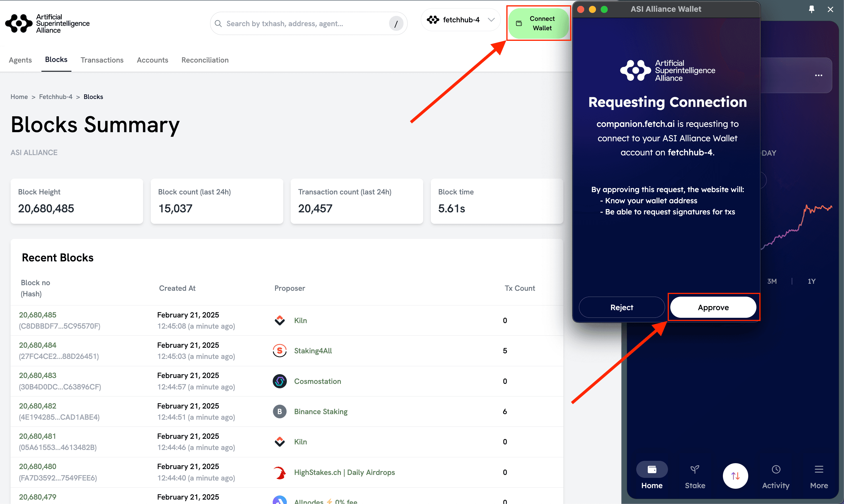Screen dimensions: 844x504
Task: Switch to the Transactions tab
Action: (102, 60)
